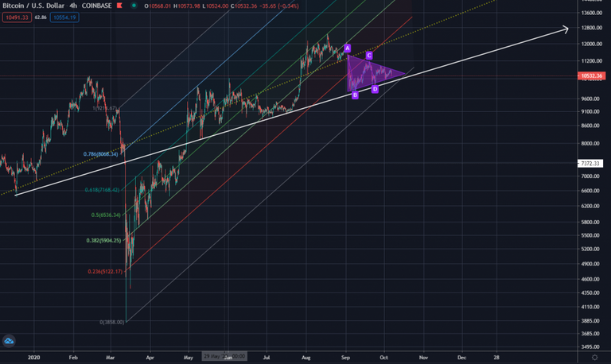
Task: Click the Nov label on time axis
Action: 423,358
